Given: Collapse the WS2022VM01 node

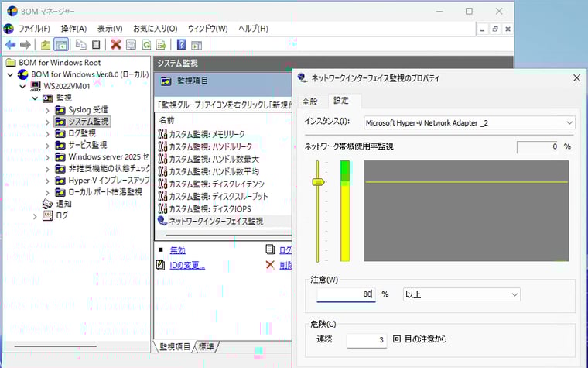Looking at the screenshot, I should coord(22,86).
